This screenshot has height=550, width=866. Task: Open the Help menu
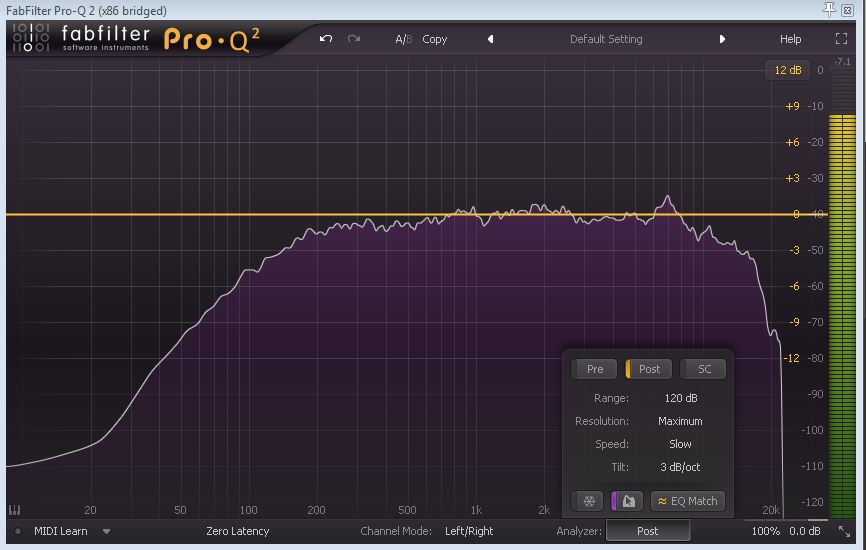click(790, 39)
